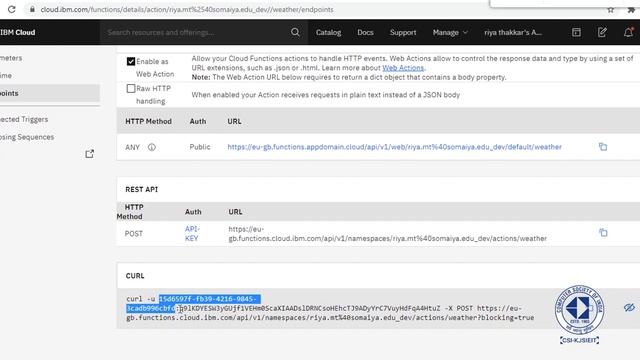Toggle the eye icon to hide API key
The width and height of the screenshot is (640, 360).
[629, 307]
